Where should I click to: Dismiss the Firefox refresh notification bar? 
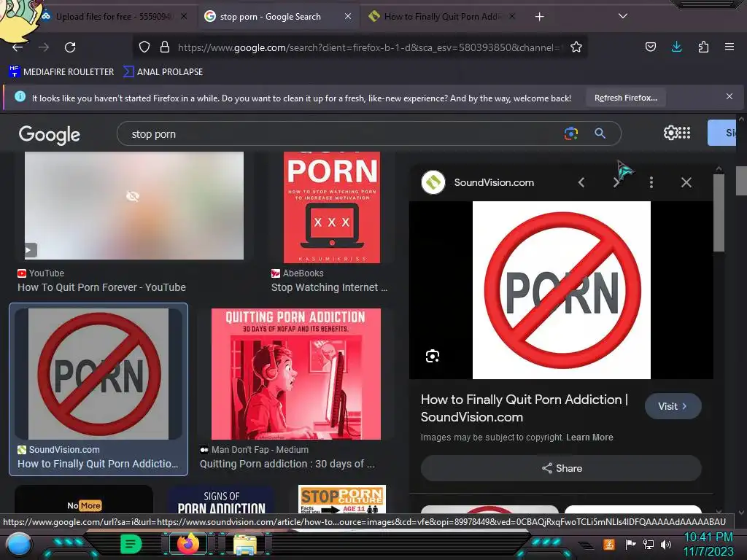[x=729, y=97]
